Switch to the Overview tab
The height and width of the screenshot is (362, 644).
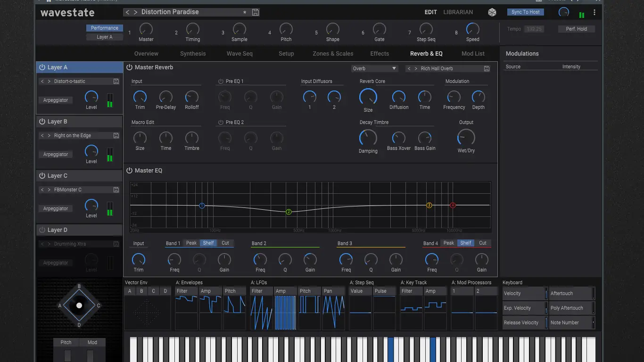pos(146,54)
